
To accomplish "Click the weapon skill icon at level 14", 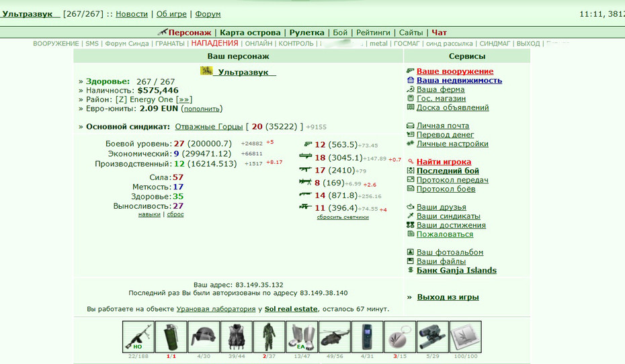I will (x=305, y=194).
